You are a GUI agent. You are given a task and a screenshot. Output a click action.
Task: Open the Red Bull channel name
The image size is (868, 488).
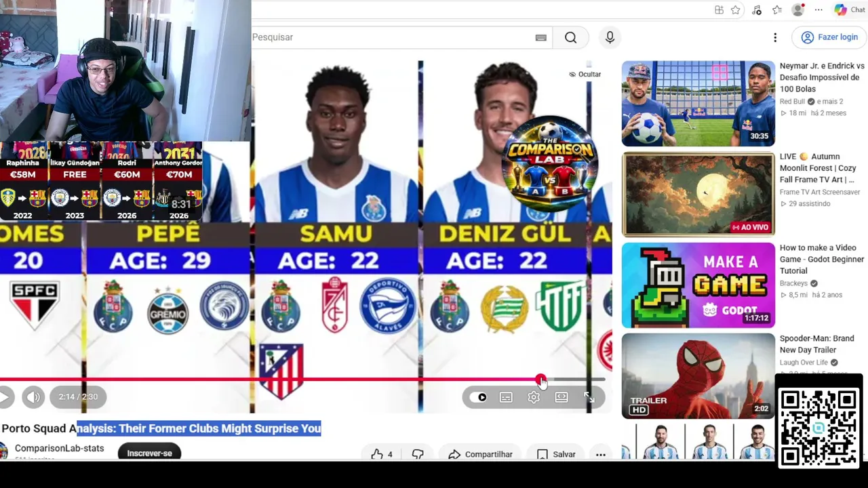click(793, 102)
